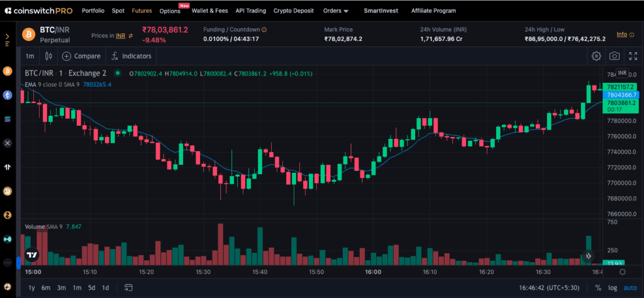
Task: Click the underlined INR prices link
Action: (120, 36)
